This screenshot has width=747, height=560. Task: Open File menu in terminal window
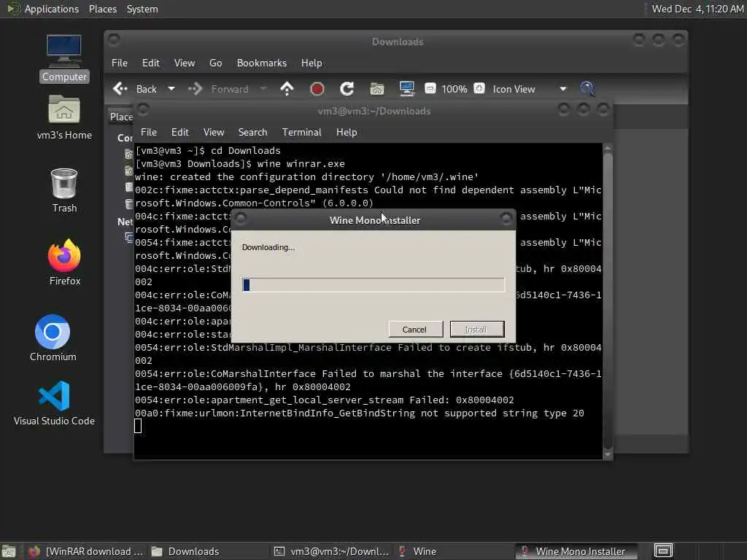pyautogui.click(x=149, y=133)
